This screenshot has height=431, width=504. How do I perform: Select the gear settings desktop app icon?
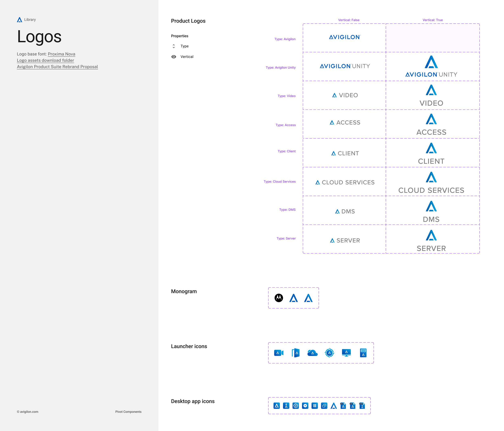pos(296,406)
